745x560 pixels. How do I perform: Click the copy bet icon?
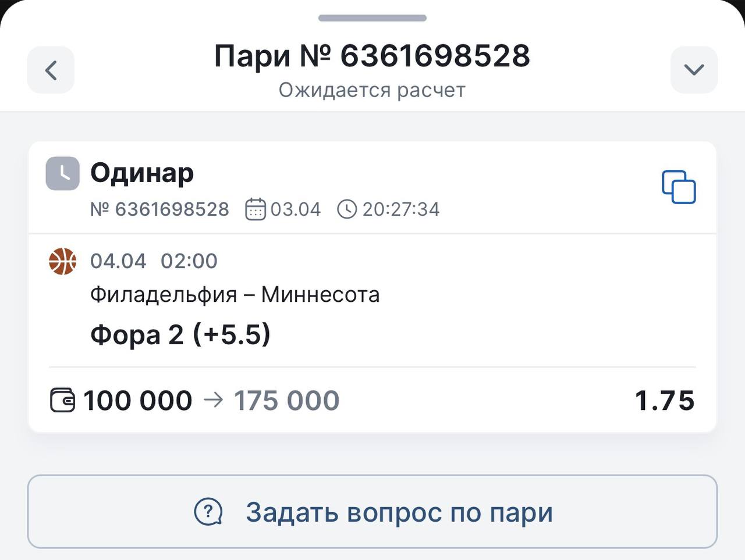tap(679, 187)
